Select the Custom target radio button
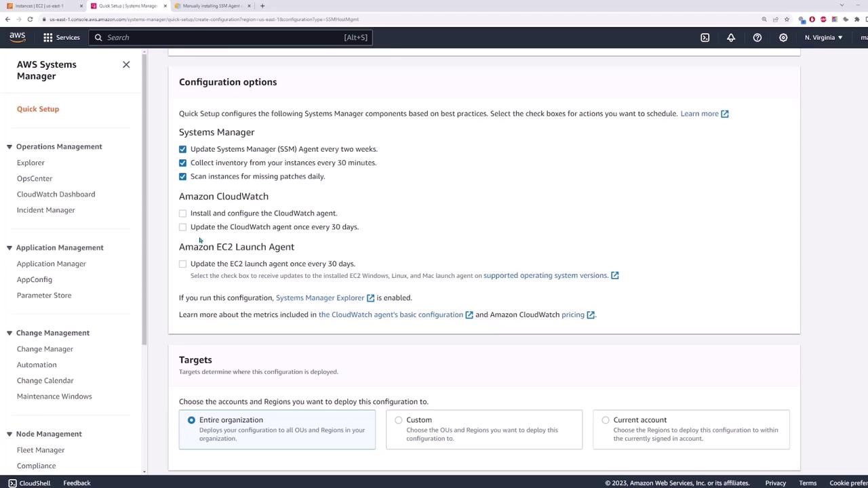 [398, 420]
